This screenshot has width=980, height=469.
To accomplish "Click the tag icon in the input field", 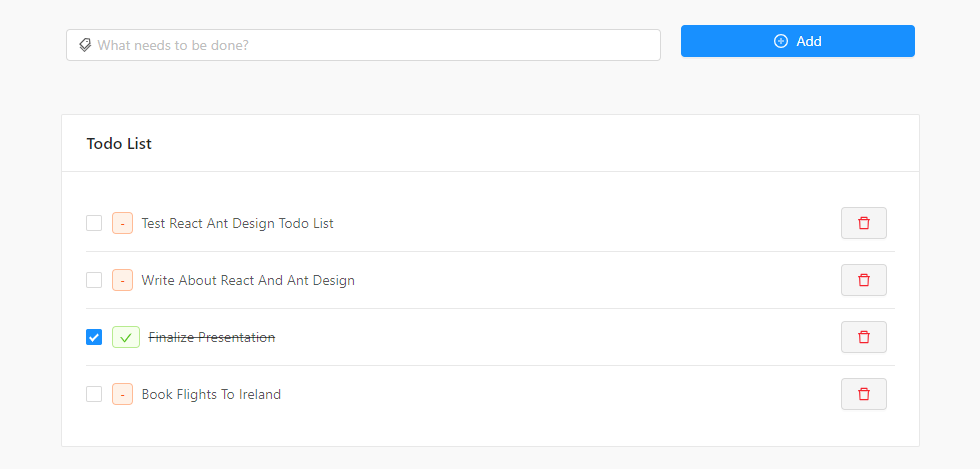I will coord(85,45).
